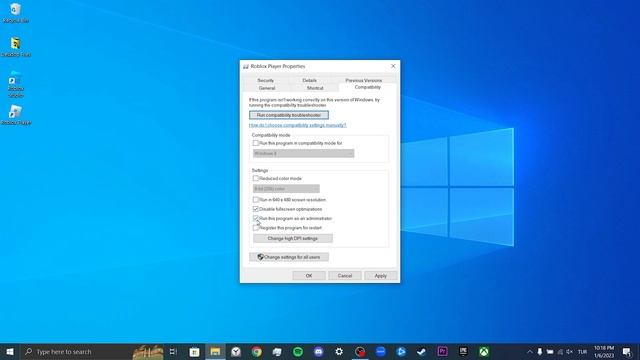Switch to the Security tab
Viewport: 640px width, 360px height.
[265, 80]
